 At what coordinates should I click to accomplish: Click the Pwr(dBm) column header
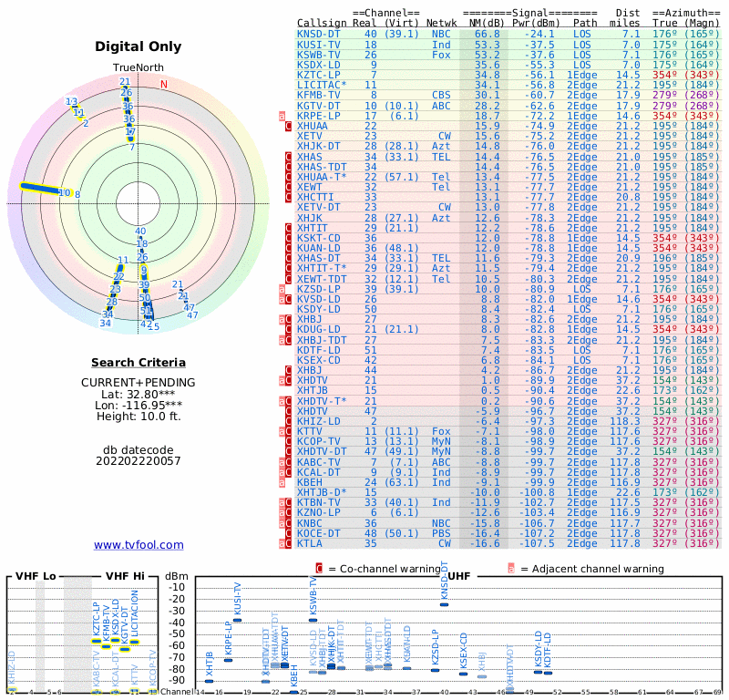(x=536, y=23)
